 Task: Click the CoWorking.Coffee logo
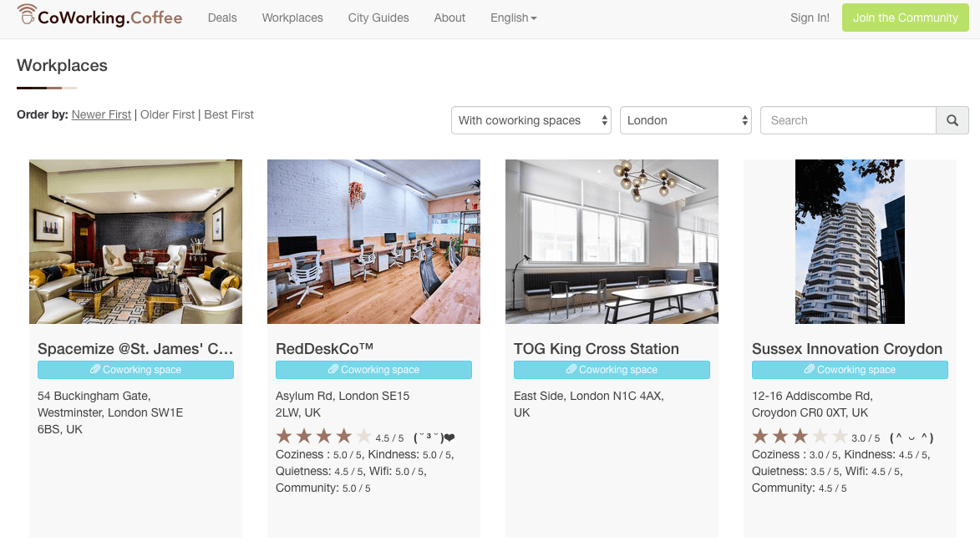pyautogui.click(x=99, y=18)
